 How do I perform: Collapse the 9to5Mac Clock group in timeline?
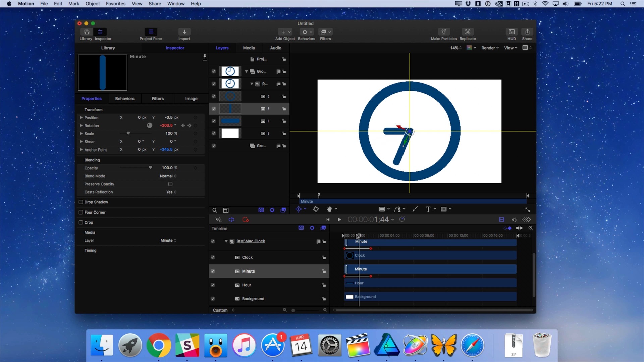tap(226, 241)
